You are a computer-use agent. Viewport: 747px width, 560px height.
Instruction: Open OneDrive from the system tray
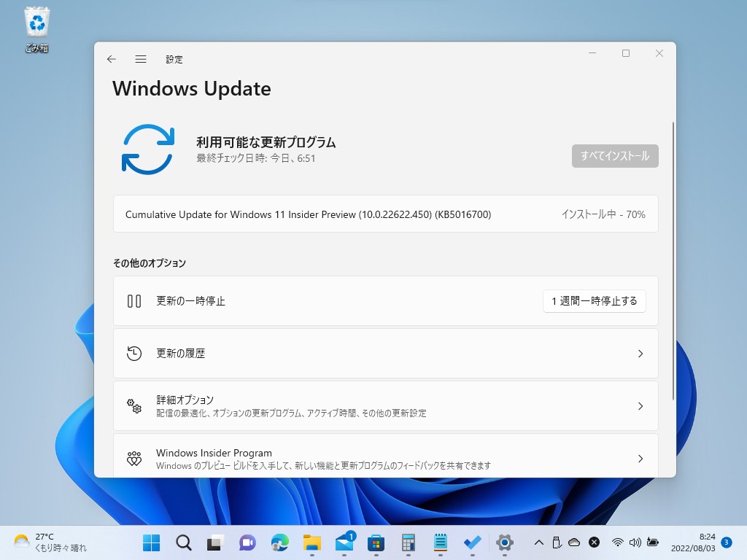(573, 542)
